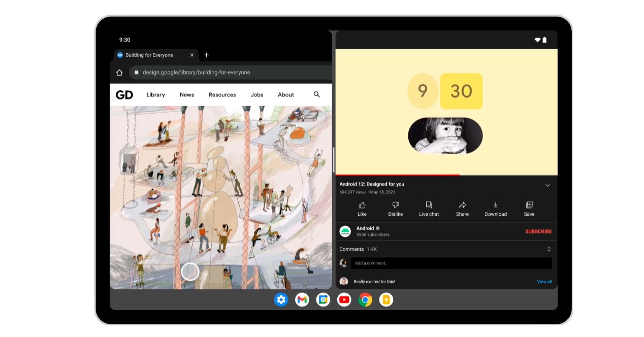This screenshot has height=337, width=644.
Task: Click your profile avatar beside comment box
Action: [344, 263]
